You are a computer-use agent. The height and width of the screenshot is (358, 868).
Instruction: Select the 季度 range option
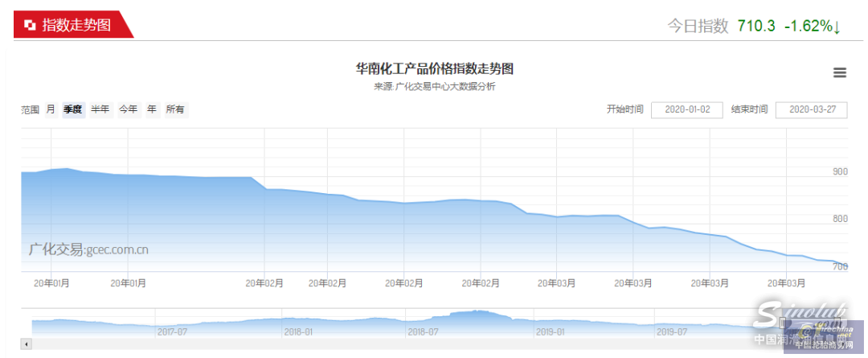click(73, 109)
